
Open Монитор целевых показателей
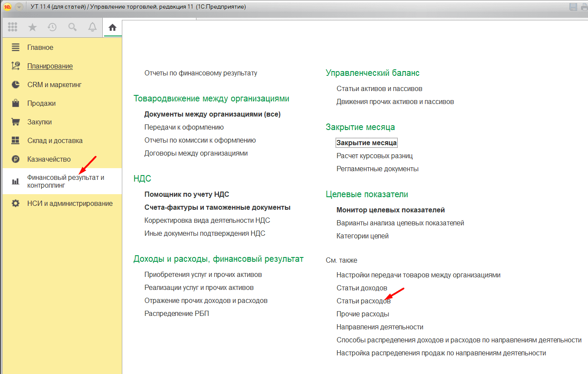pos(390,210)
